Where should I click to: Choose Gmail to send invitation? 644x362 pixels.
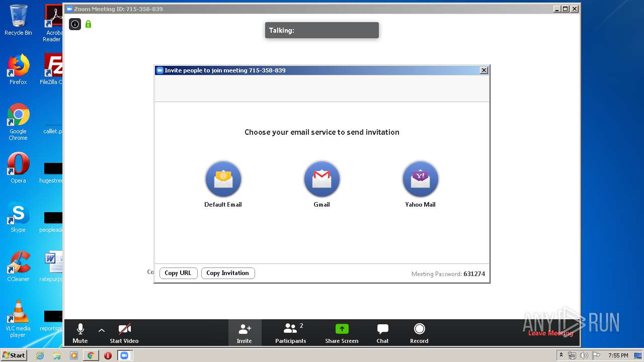tap(321, 184)
